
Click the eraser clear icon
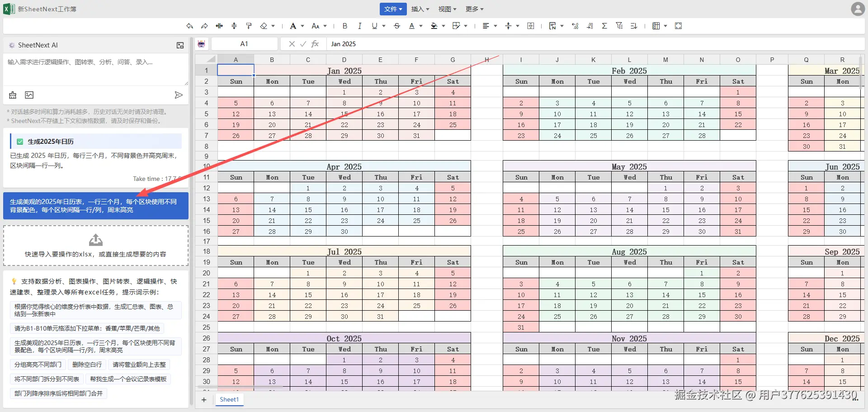[x=264, y=26]
